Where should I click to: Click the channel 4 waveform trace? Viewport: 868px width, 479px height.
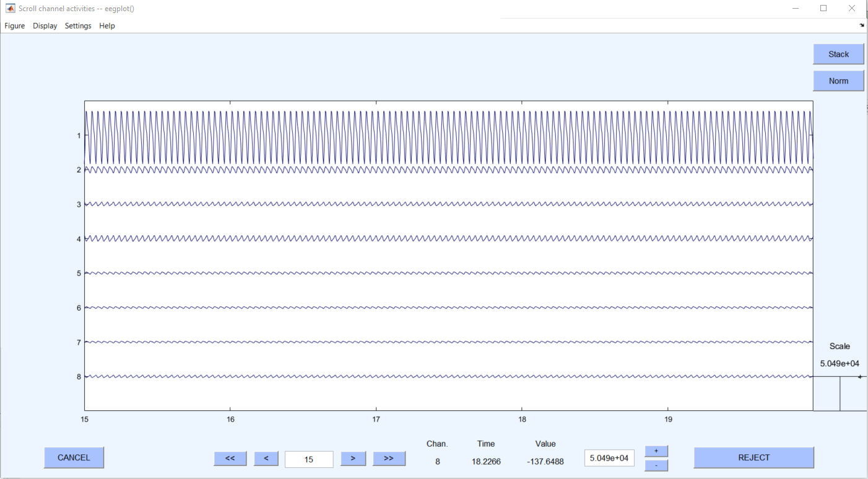point(449,238)
